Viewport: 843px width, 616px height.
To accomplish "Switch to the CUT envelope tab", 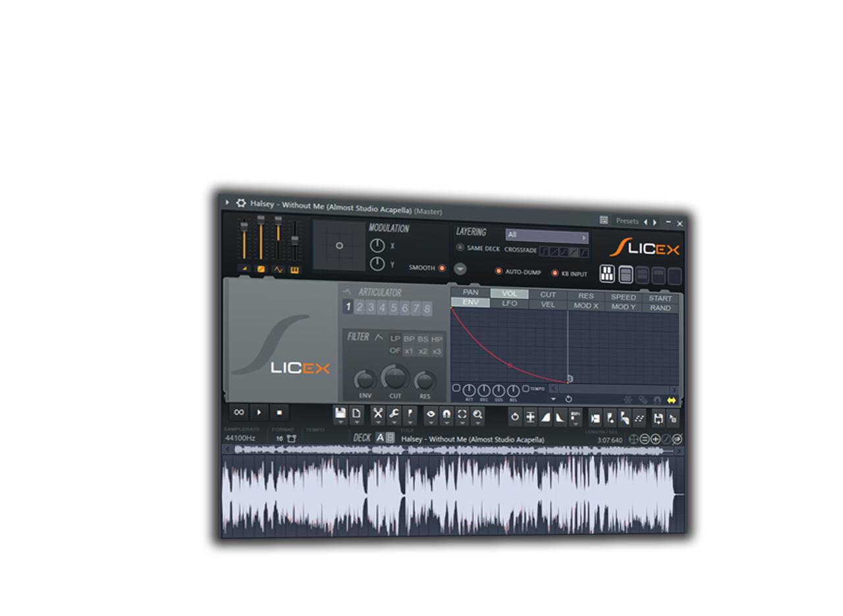I will pos(548,295).
